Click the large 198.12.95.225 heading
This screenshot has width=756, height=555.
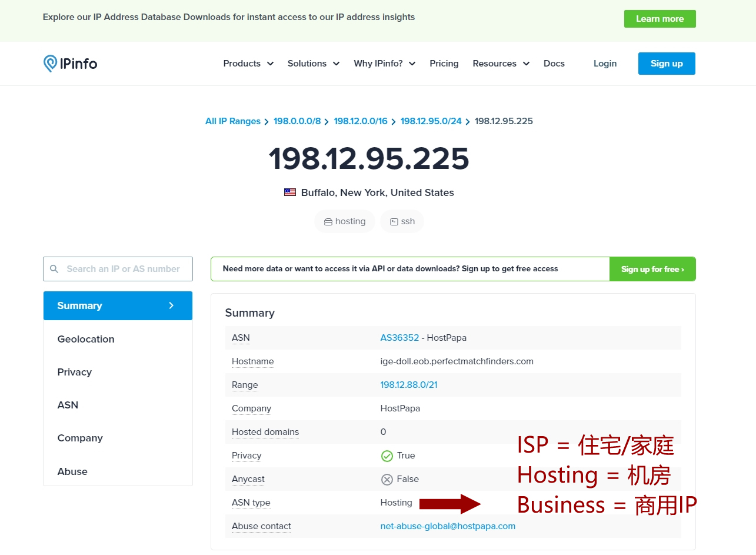(x=369, y=158)
